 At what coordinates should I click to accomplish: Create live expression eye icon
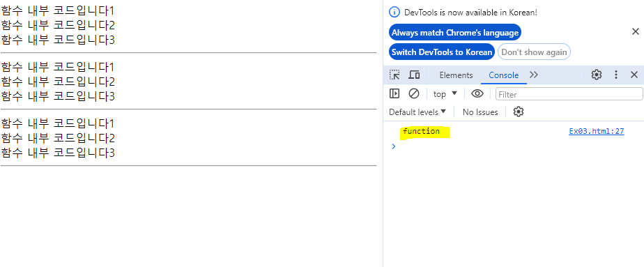click(x=477, y=93)
